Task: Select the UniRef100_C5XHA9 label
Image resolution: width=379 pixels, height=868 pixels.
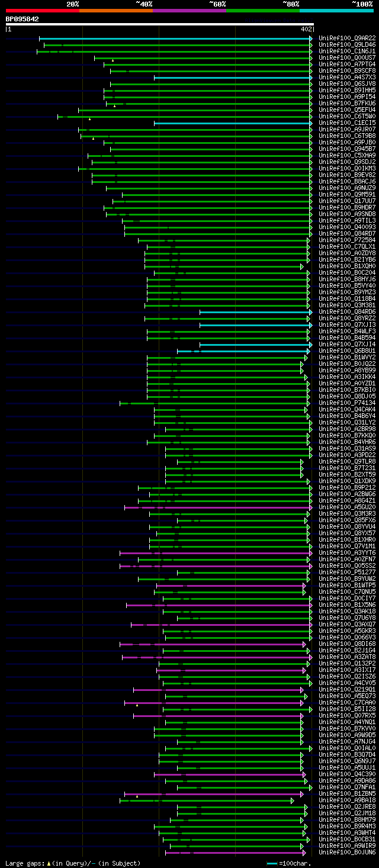Action: [x=347, y=155]
